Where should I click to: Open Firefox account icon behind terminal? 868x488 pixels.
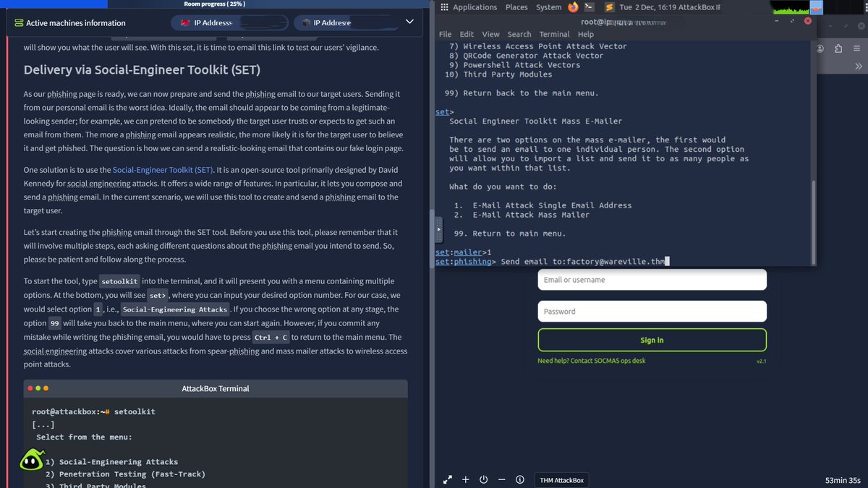coord(821,49)
